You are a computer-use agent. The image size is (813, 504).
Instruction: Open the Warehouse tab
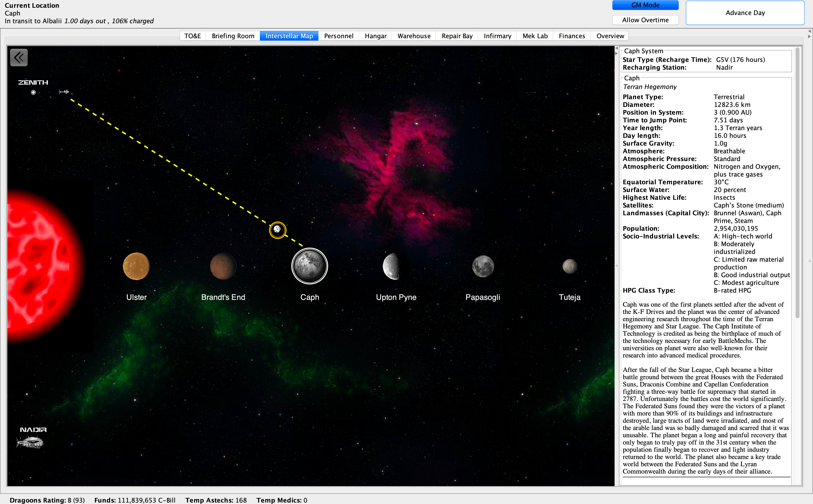(414, 36)
